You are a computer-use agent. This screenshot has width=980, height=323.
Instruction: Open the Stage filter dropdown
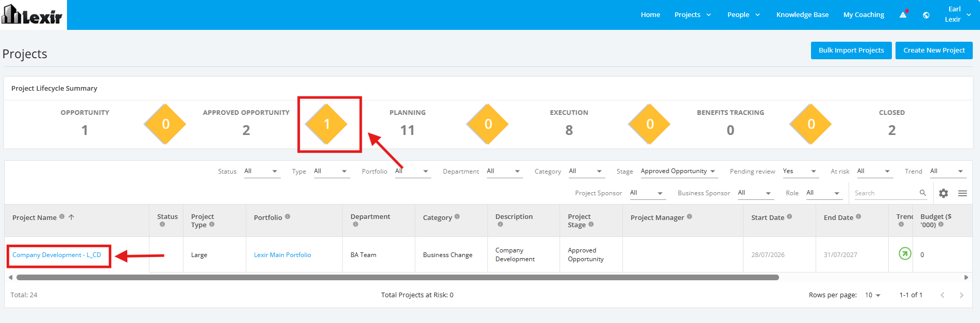(679, 171)
